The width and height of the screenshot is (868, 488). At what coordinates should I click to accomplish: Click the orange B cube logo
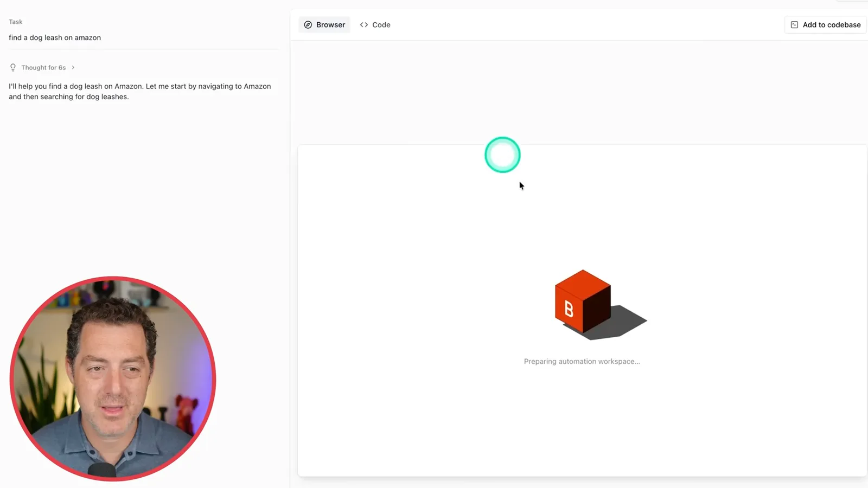point(583,301)
